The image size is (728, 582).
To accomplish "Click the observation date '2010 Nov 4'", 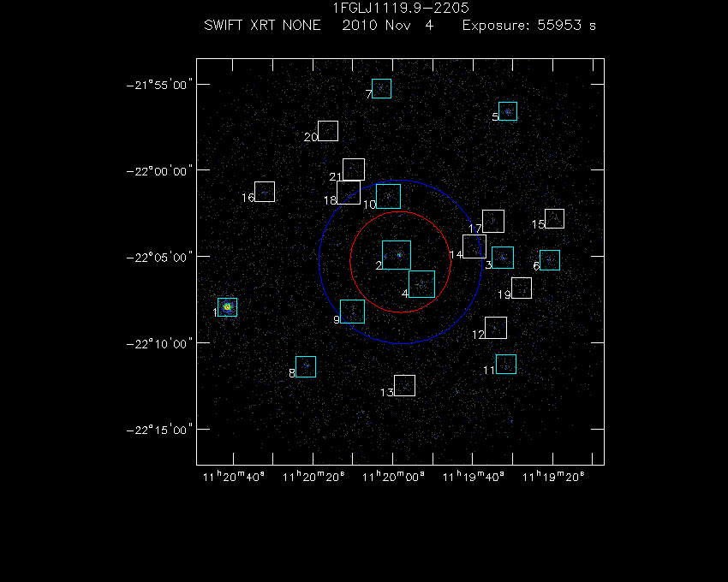I will pos(388,25).
